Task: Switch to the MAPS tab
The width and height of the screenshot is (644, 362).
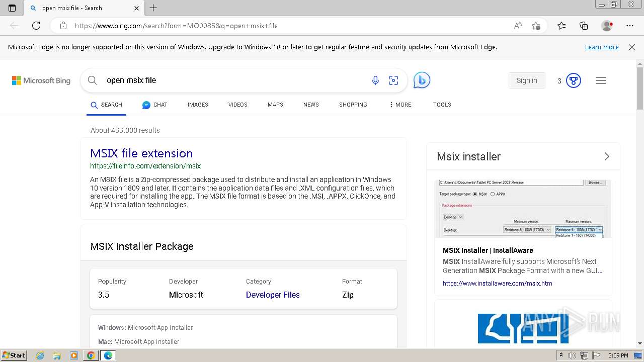Action: coord(275,105)
